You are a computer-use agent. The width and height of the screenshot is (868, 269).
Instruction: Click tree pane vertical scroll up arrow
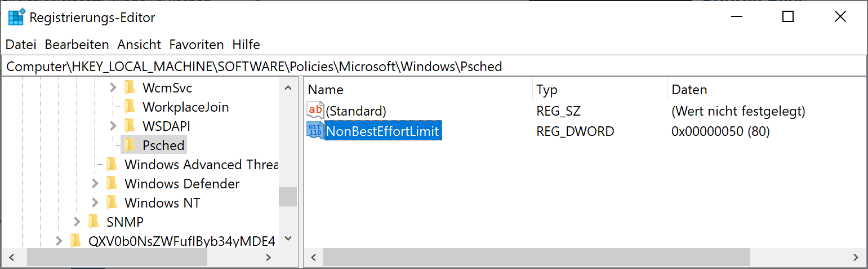point(288,88)
